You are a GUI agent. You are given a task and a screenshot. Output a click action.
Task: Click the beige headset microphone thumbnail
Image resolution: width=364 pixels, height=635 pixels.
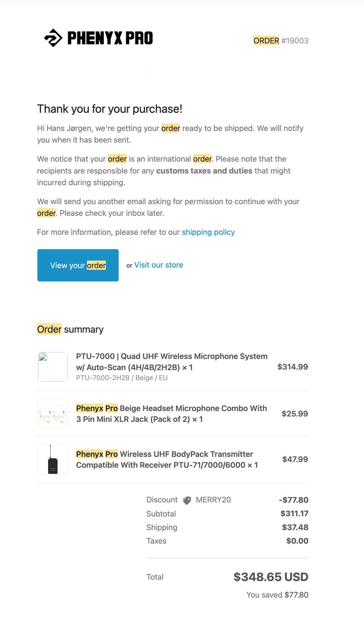coord(53,413)
